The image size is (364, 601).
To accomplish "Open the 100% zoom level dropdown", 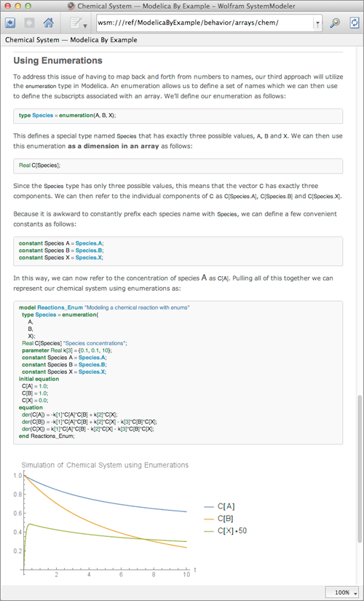I will point(341,592).
